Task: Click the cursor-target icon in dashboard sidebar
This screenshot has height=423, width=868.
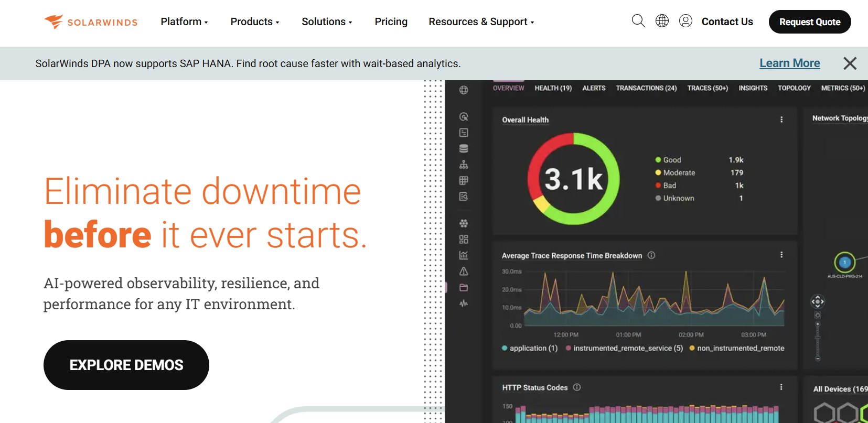Action: (x=464, y=117)
